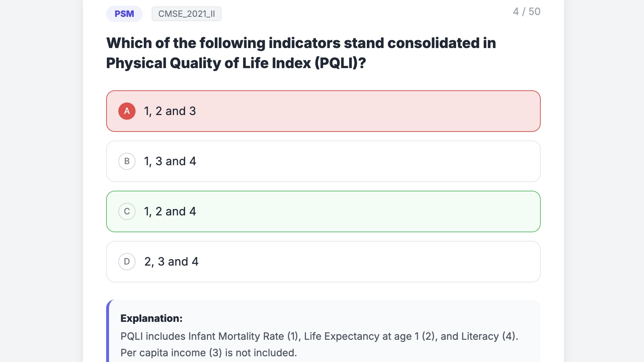Select the B option circle

(127, 161)
